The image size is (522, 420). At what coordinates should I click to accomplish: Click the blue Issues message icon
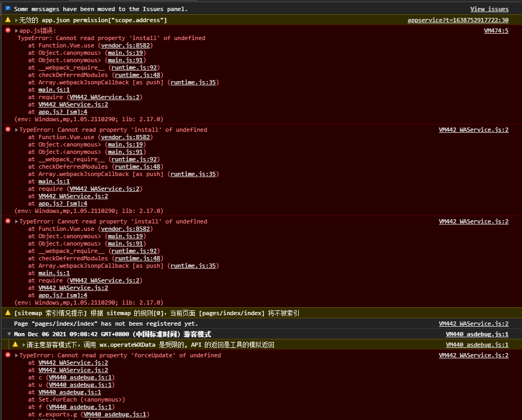tap(8, 8)
